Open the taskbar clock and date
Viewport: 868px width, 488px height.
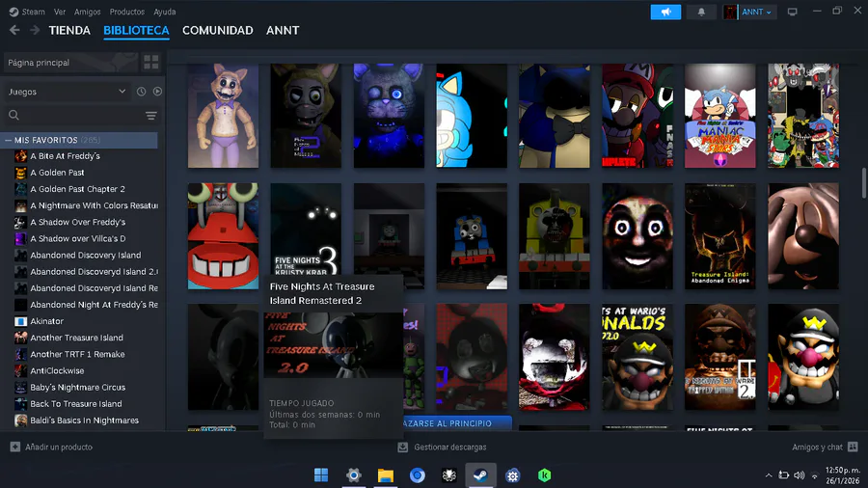pos(843,475)
